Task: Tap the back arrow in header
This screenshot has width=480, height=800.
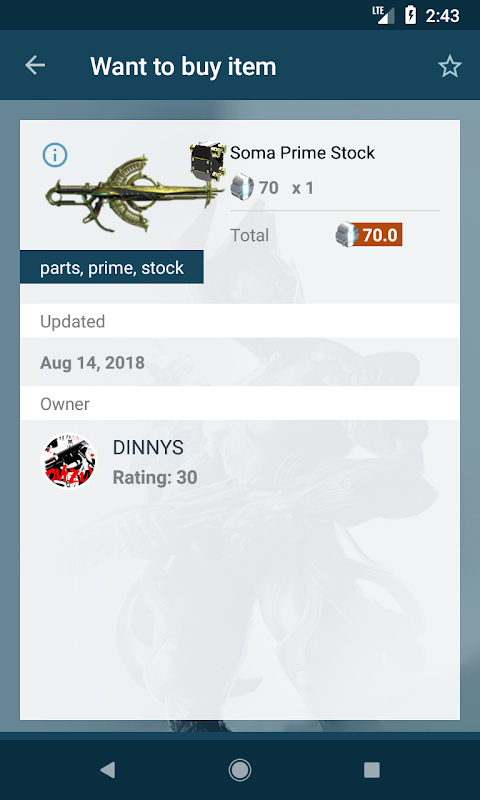Action: point(35,65)
